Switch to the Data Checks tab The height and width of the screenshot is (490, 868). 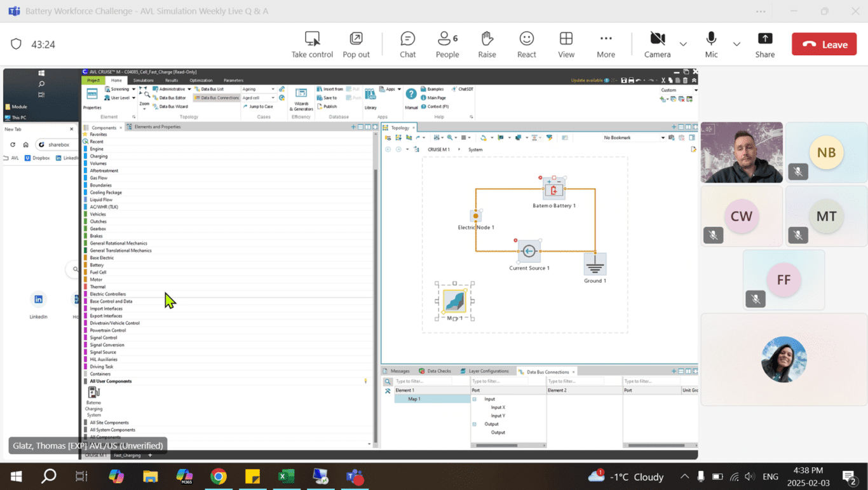click(435, 371)
